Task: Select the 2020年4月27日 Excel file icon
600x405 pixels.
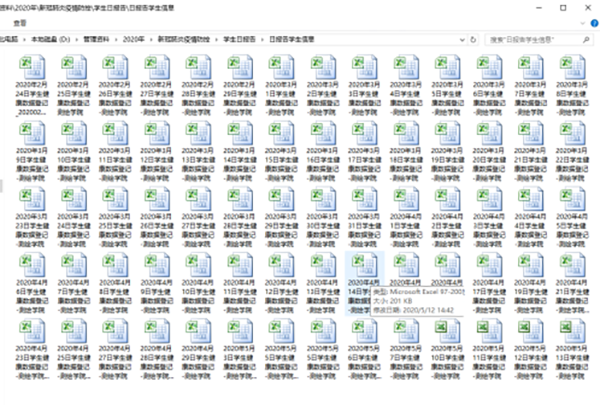Action: click(115, 331)
